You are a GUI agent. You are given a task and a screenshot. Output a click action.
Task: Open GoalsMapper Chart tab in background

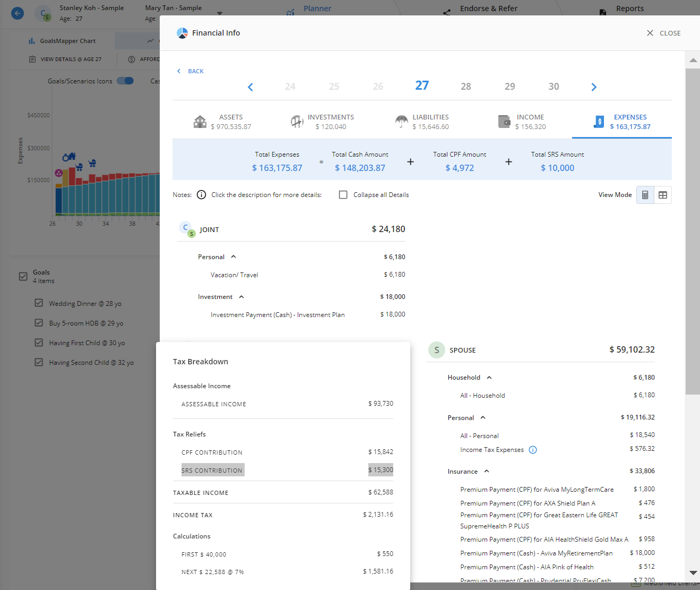pos(63,41)
